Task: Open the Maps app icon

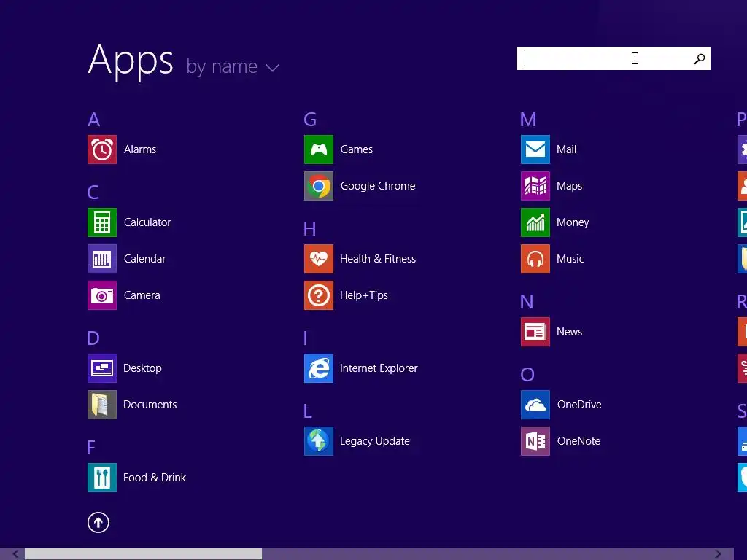Action: 535,186
